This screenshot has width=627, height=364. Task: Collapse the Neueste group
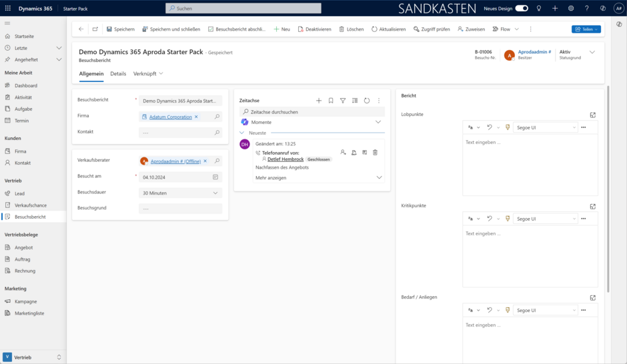tap(242, 133)
